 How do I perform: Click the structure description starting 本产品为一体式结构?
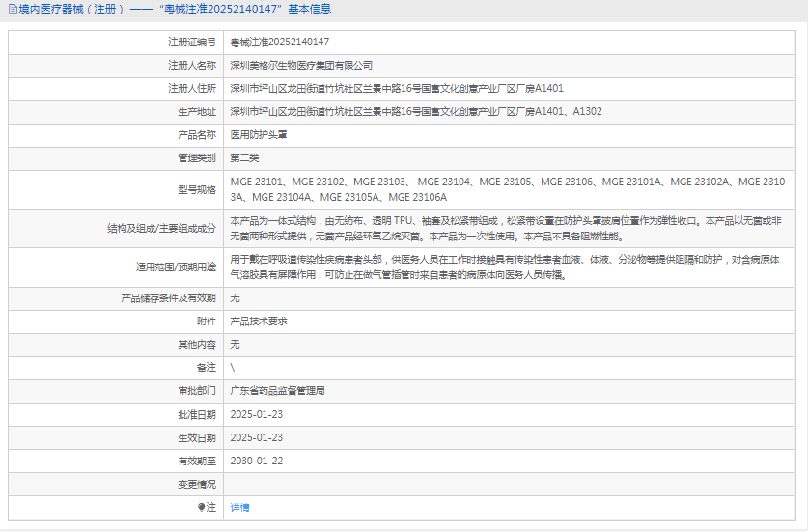(506, 229)
